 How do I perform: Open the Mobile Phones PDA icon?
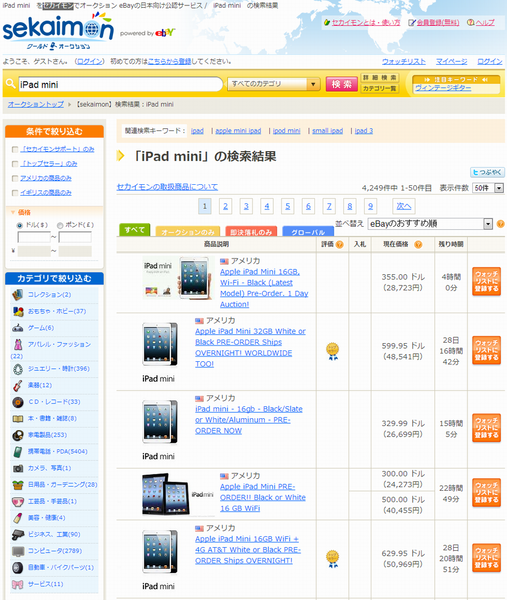(18, 452)
